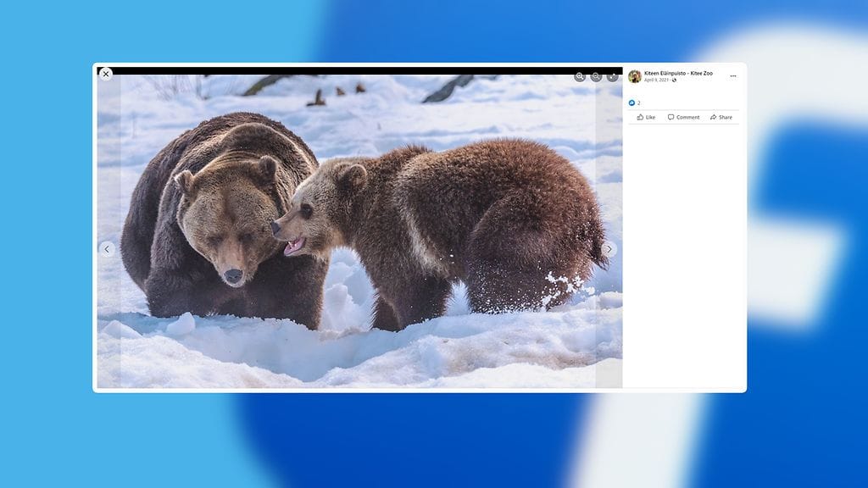The image size is (868, 488).
Task: Enter fullscreen mode for the photo
Action: click(x=612, y=76)
